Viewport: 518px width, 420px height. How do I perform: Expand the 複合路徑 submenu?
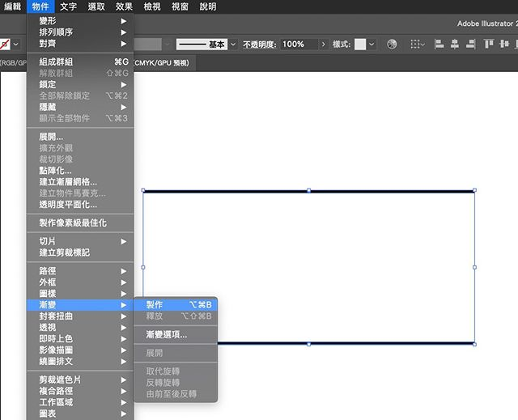(x=80, y=391)
